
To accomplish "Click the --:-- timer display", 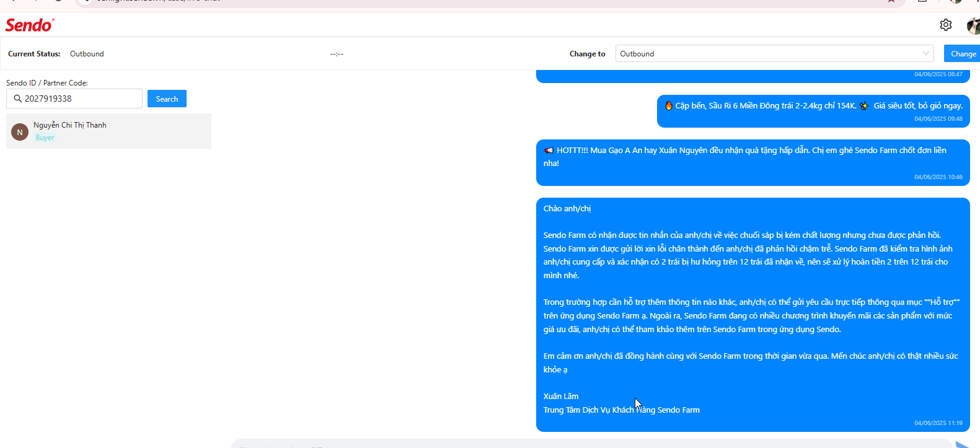I will pyautogui.click(x=337, y=54).
